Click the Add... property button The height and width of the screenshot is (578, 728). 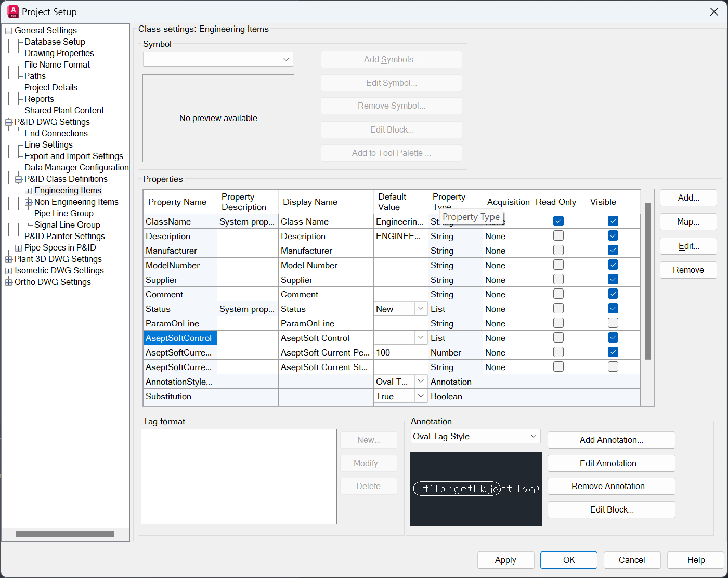pyautogui.click(x=688, y=198)
